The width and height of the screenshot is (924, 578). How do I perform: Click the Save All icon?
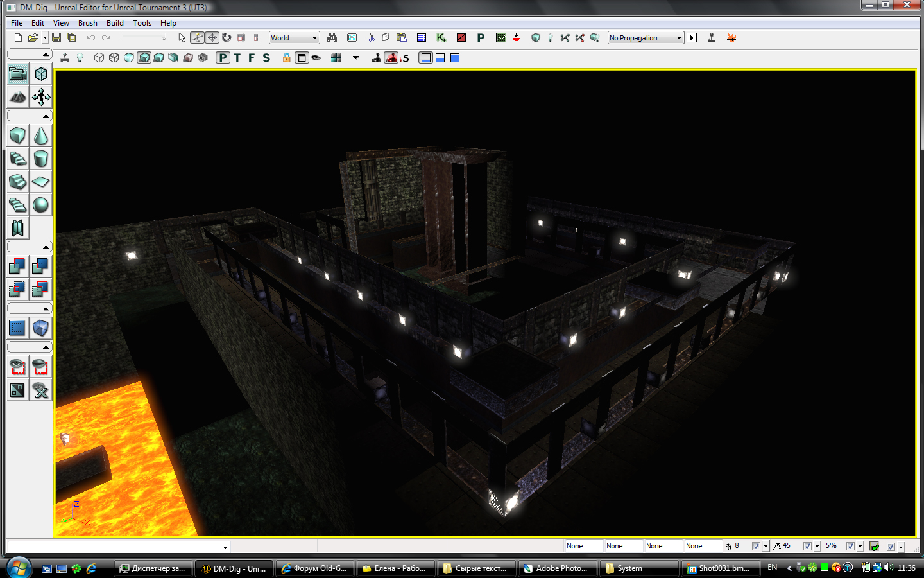[71, 38]
